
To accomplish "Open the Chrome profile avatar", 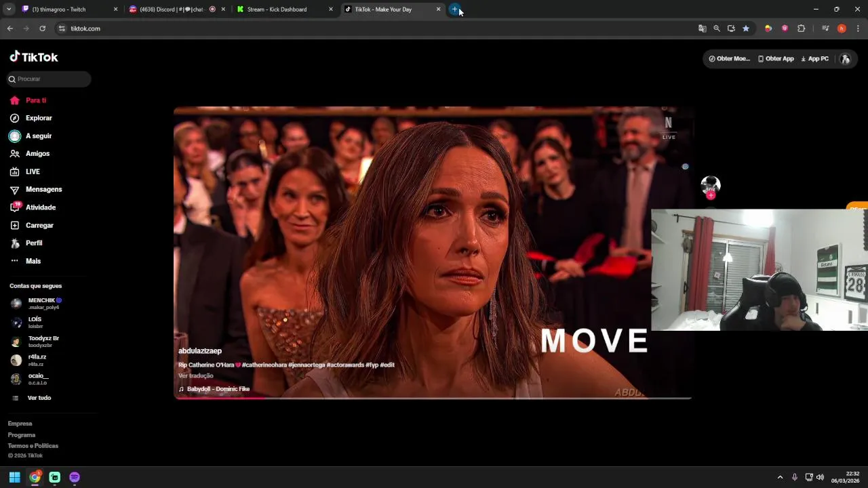I will pos(842,28).
